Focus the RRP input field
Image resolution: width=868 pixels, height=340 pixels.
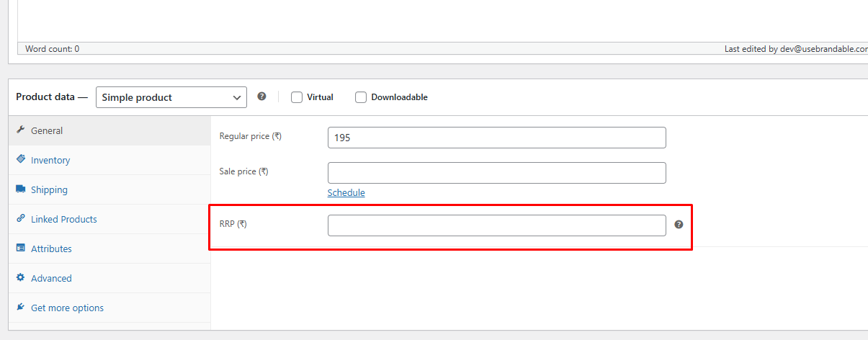[x=497, y=225]
